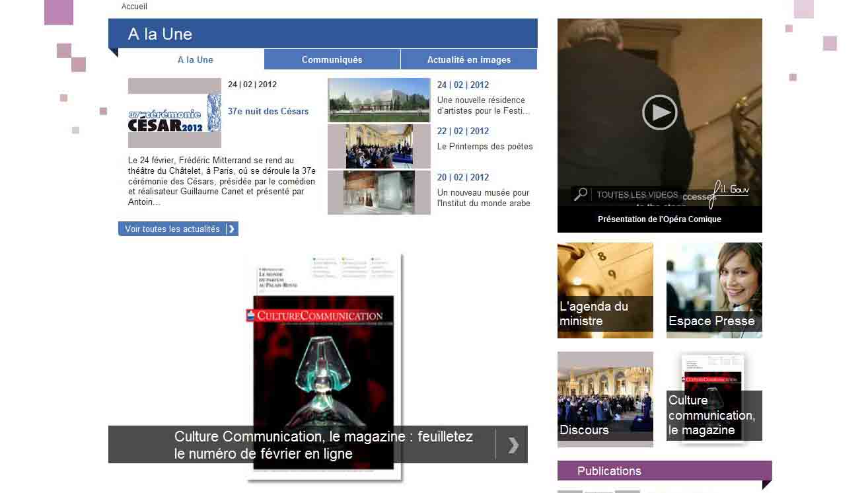The height and width of the screenshot is (493, 868).
Task: Play the Opéra Comique presentation video
Action: tap(659, 112)
